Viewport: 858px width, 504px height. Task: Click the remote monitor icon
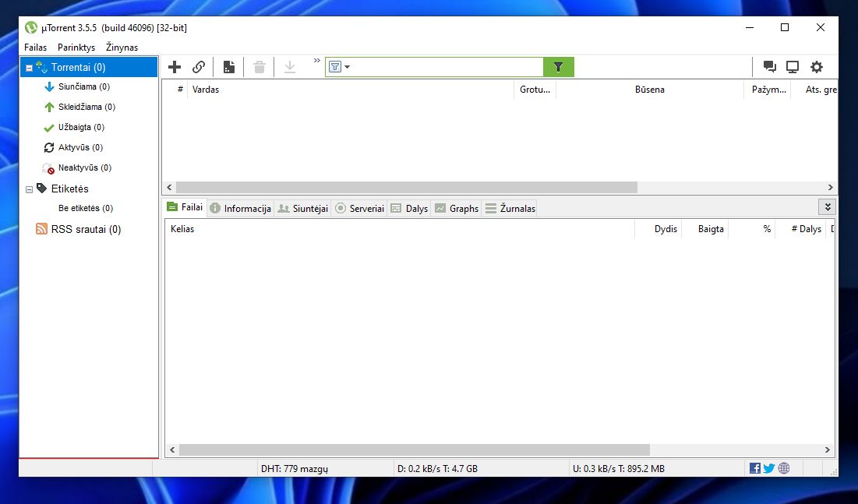coord(793,67)
